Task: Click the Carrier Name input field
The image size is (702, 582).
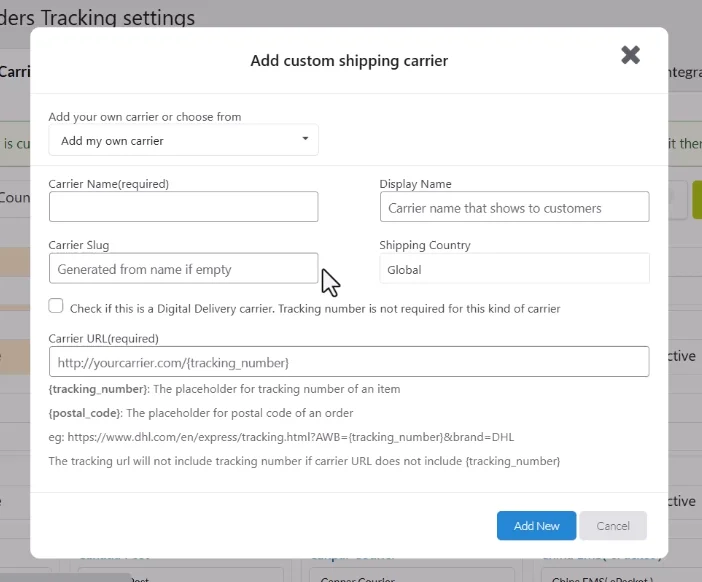Action: click(184, 206)
